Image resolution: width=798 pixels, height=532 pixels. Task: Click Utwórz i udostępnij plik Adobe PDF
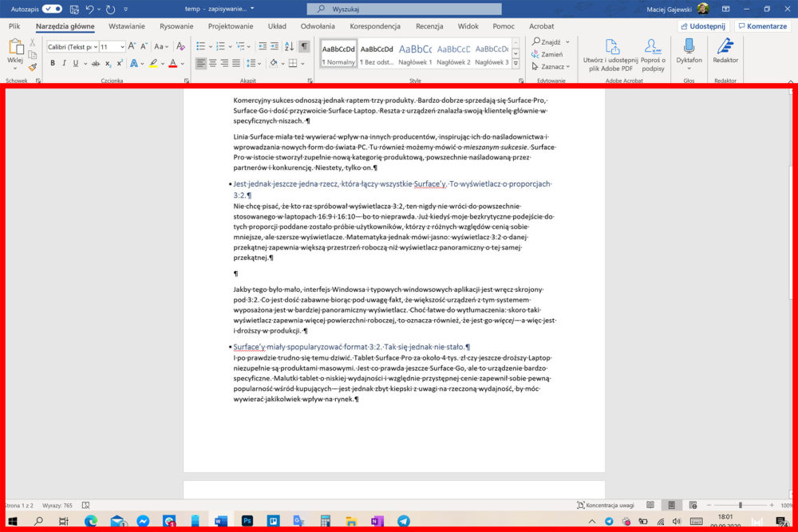point(610,55)
